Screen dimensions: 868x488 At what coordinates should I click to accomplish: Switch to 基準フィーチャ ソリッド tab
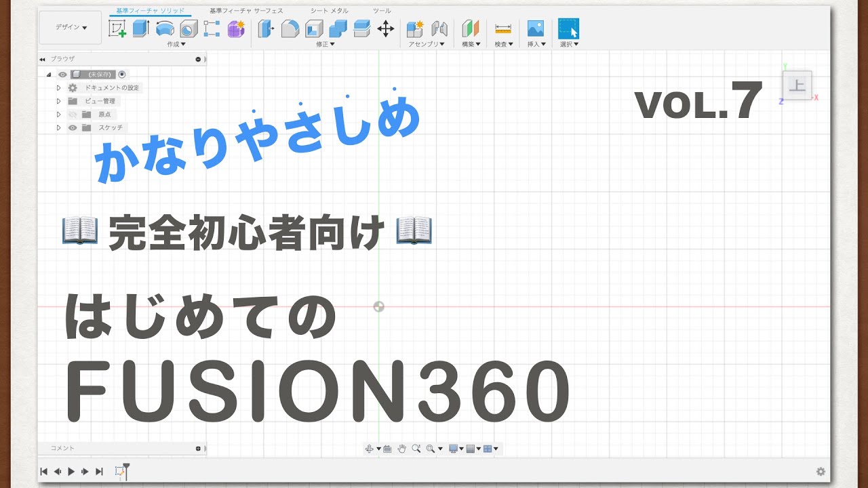tap(151, 11)
